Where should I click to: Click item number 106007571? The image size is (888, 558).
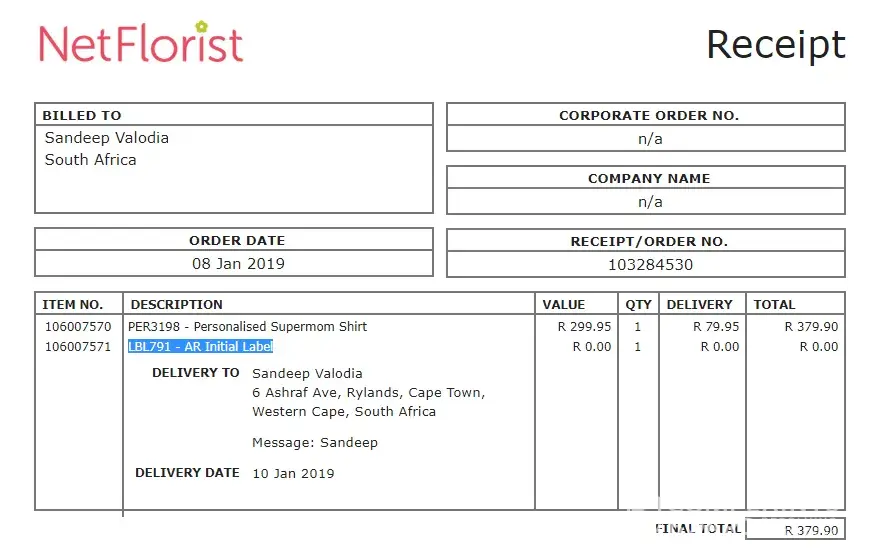point(78,347)
